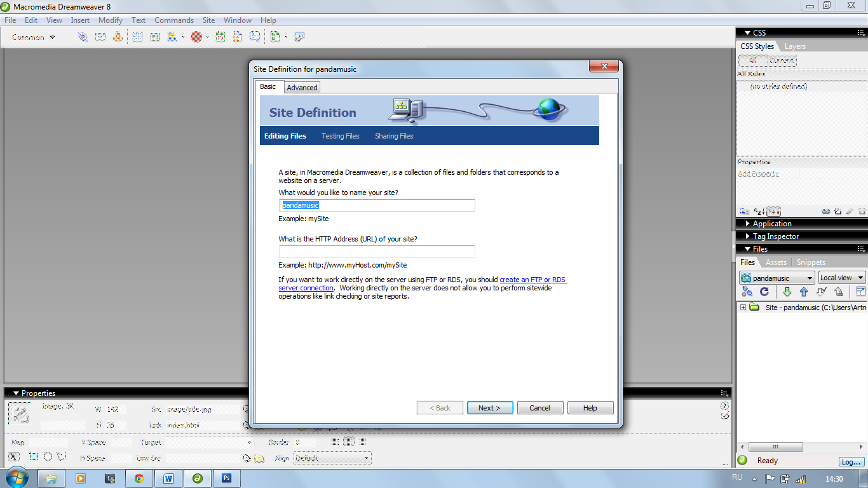Click the browse folder icon next to Low Src
Image resolution: width=868 pixels, height=488 pixels.
pyautogui.click(x=259, y=458)
